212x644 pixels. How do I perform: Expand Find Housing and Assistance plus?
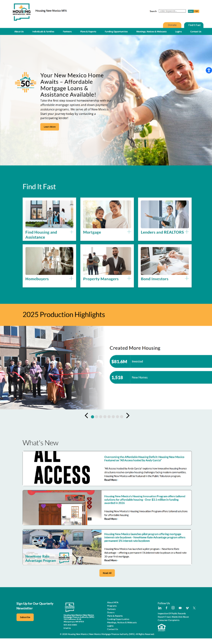[x=71, y=232]
